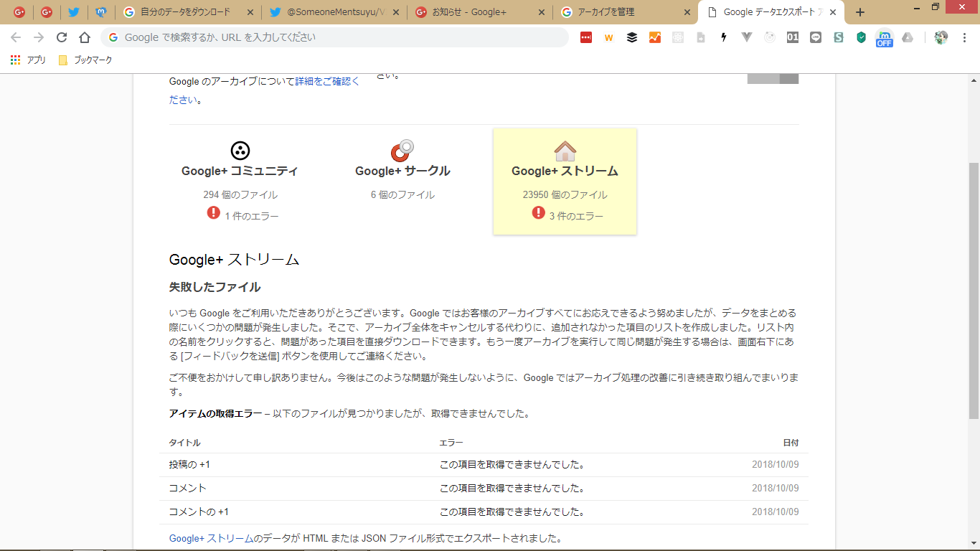Toggle the blue OFF-badged extension
This screenshot has width=980, height=551.
tap(884, 38)
